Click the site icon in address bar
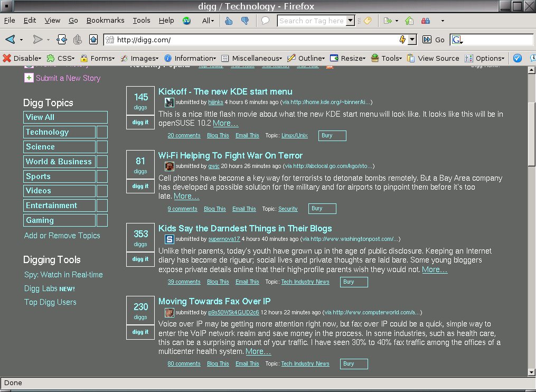This screenshot has width=536, height=392. (110, 40)
